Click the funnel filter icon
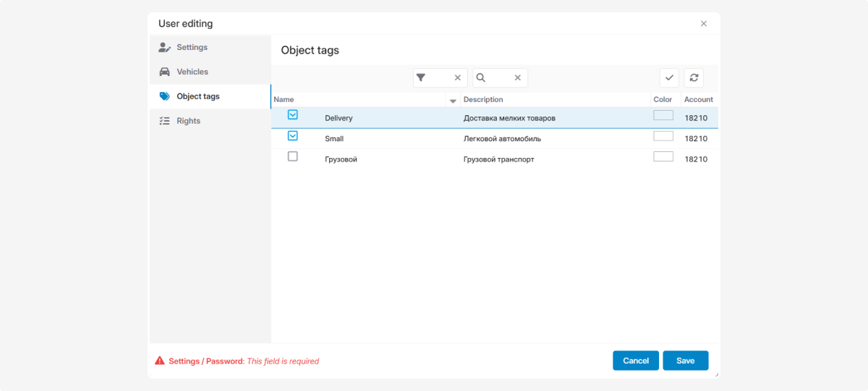Screen dimensions: 868x391 [x=421, y=78]
